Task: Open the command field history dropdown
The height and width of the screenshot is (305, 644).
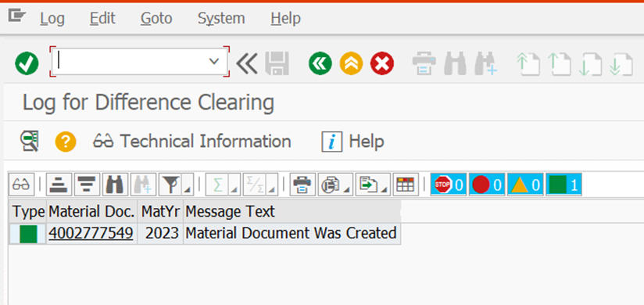Action: 214,62
